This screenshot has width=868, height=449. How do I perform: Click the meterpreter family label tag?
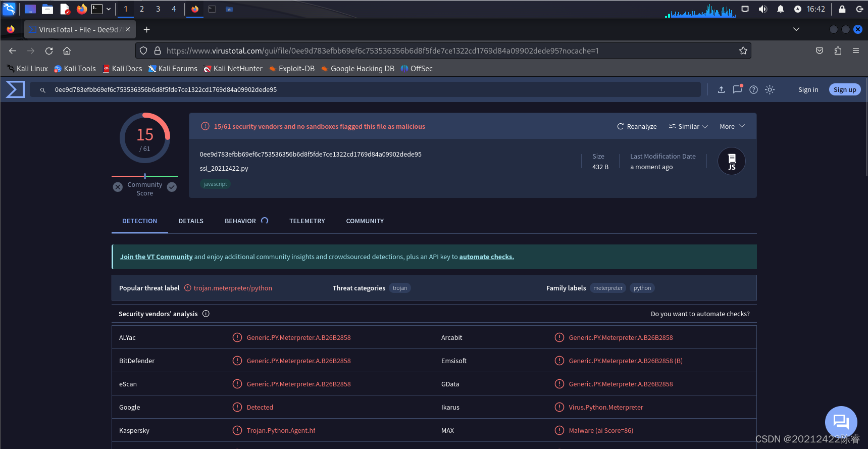[608, 288]
